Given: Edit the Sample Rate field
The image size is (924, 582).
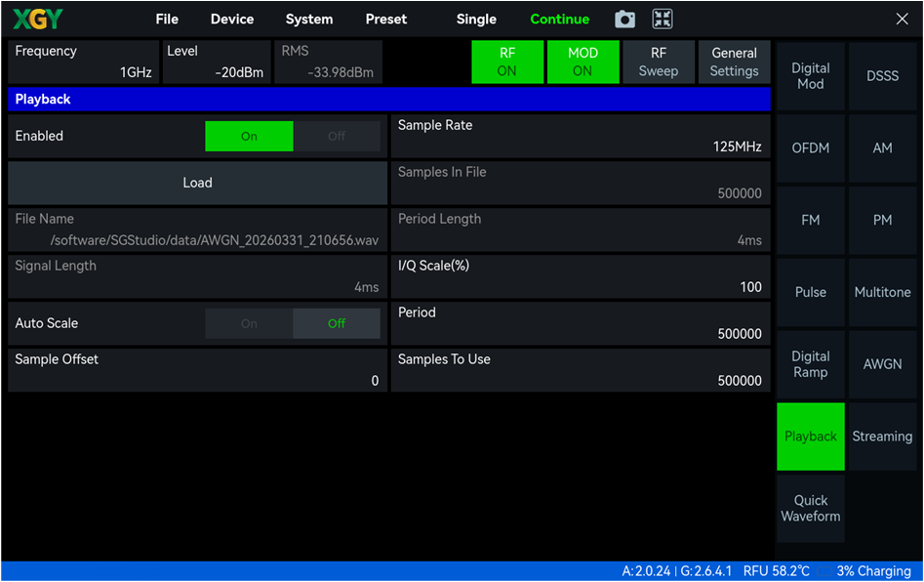Looking at the screenshot, I should [x=581, y=136].
